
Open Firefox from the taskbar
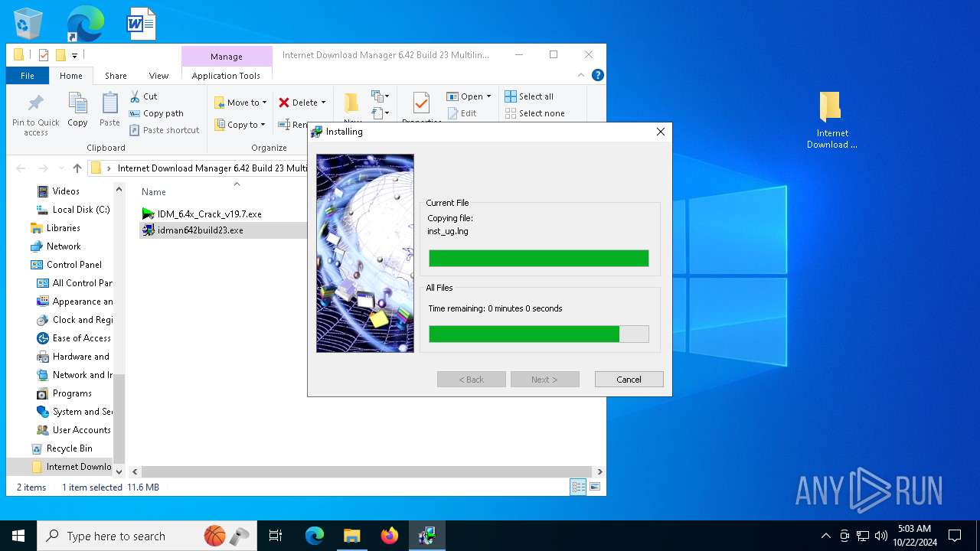(389, 536)
